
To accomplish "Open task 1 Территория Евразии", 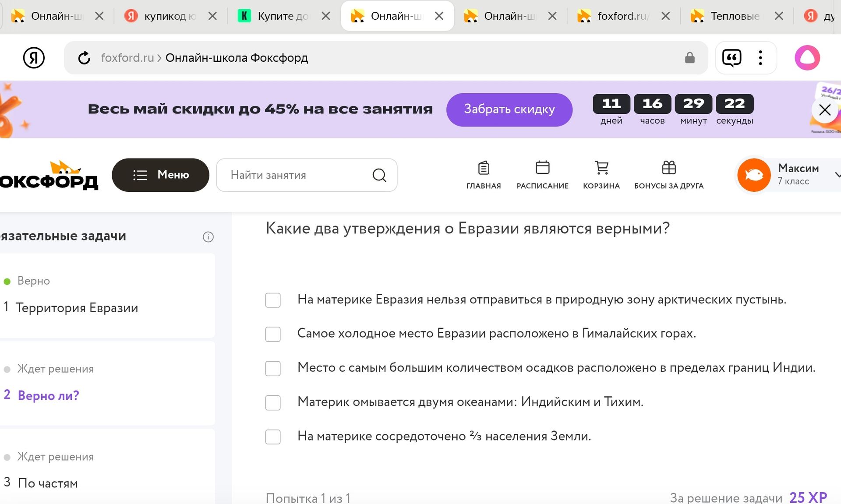I will [77, 308].
